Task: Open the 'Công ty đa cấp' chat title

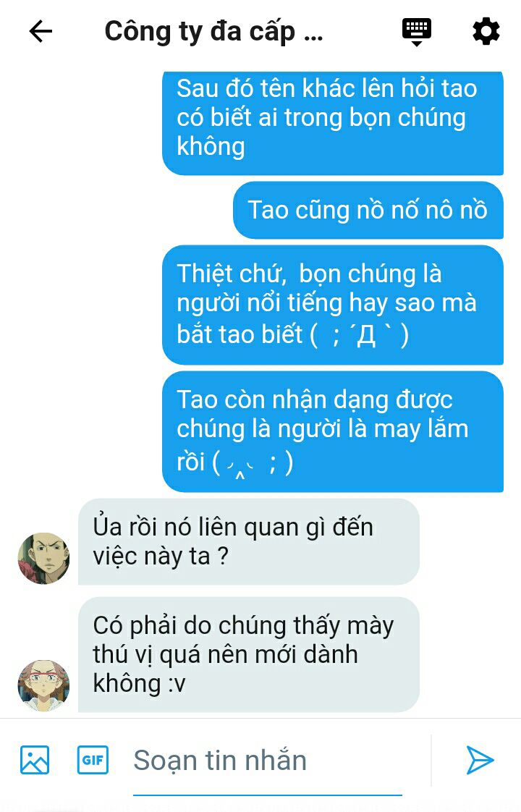Action: pos(214,32)
